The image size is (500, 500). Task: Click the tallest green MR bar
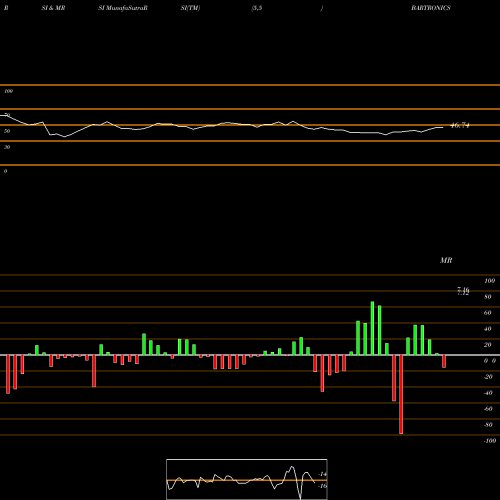pos(372,328)
